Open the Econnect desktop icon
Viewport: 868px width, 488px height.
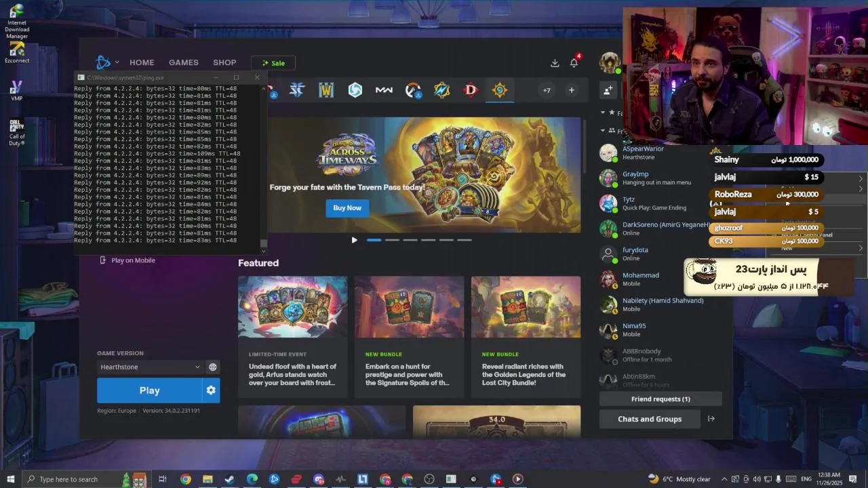[x=17, y=53]
